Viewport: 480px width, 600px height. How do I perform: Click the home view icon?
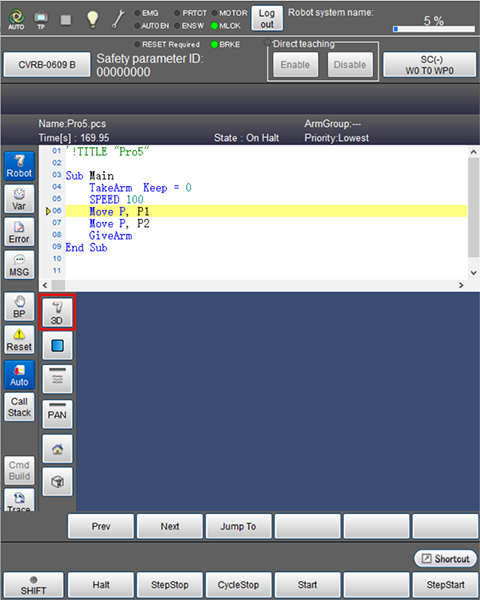[57, 449]
